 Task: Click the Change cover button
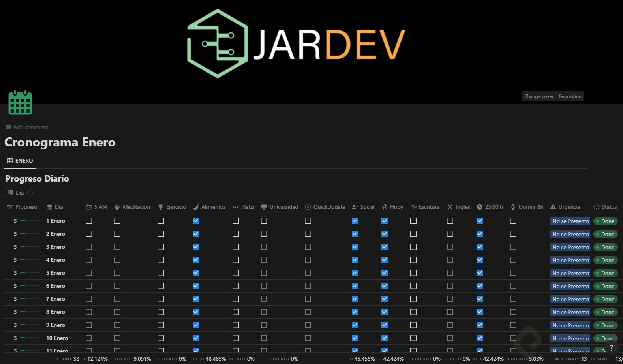coord(539,96)
